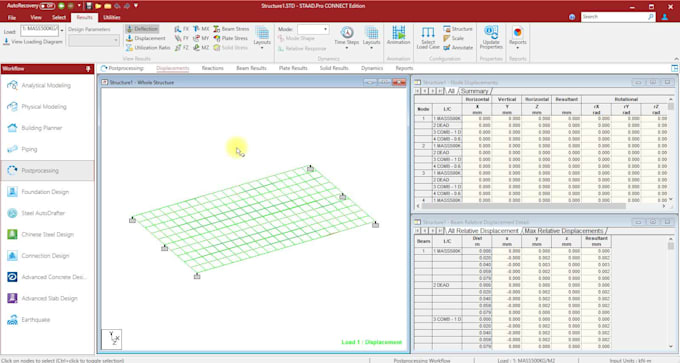Open Steel AutoDrafter workflow

tap(47, 213)
